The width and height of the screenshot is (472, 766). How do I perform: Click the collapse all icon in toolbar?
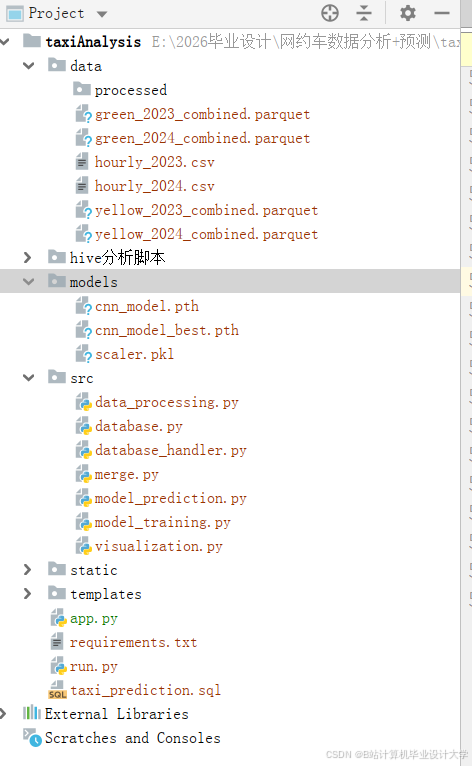point(364,13)
